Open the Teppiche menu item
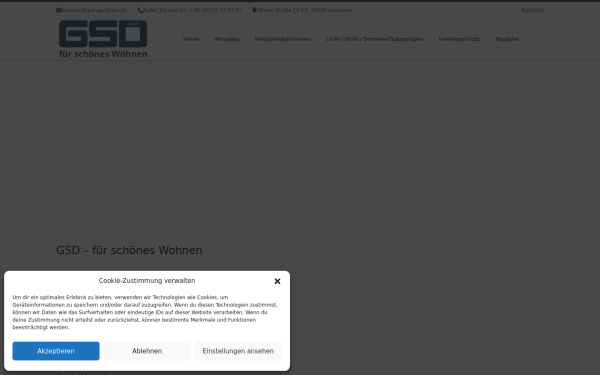 coord(507,39)
